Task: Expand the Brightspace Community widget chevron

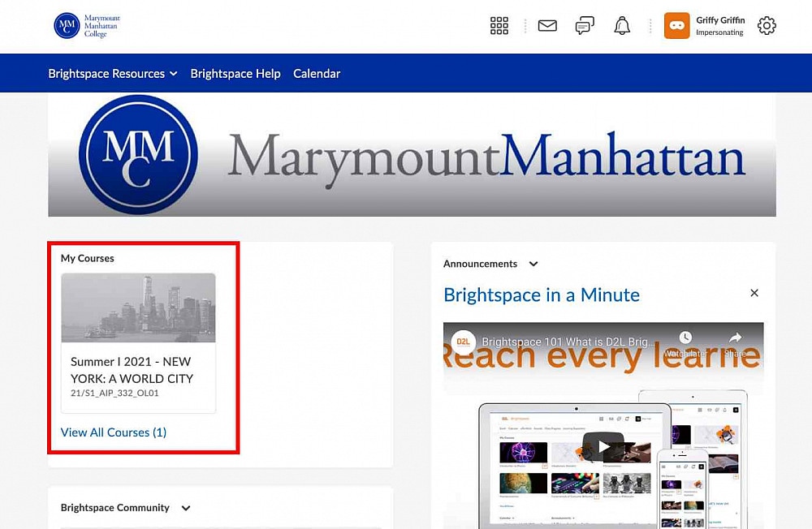Action: [186, 508]
